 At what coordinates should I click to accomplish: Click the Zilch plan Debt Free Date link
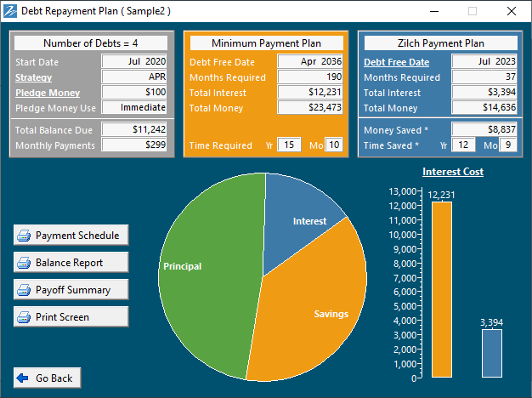(396, 62)
